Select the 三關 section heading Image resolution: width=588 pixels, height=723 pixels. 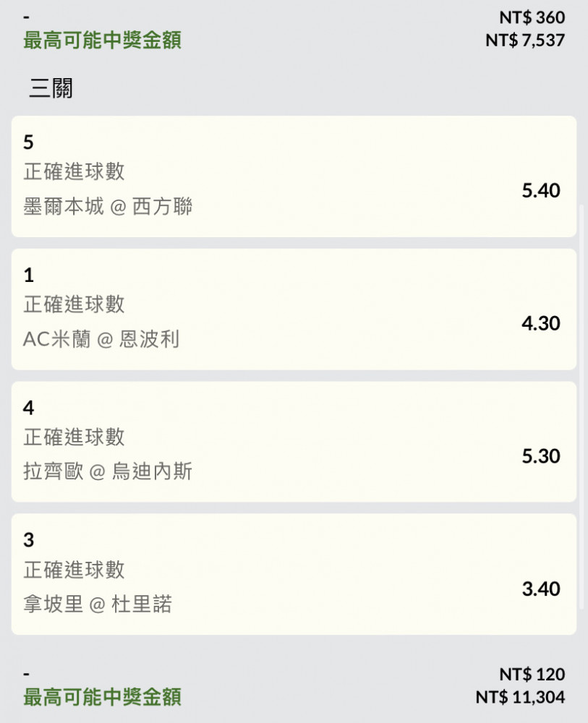click(51, 88)
